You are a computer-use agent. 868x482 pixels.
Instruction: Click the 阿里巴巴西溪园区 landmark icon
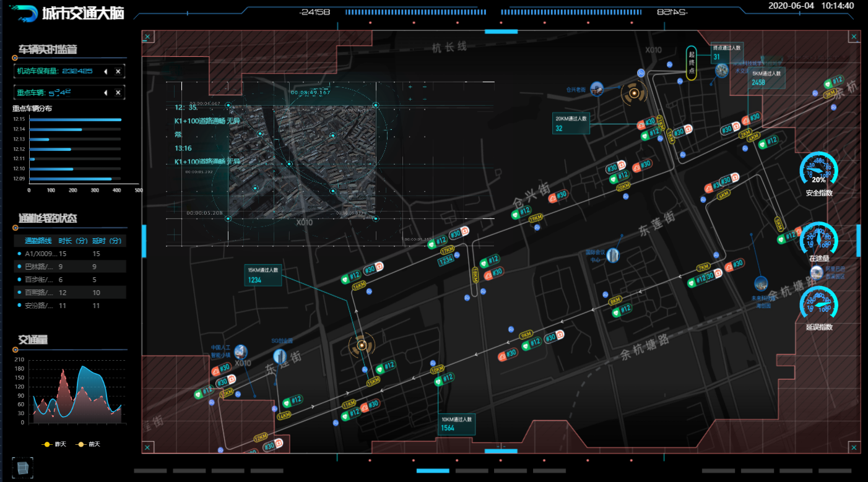coord(817,272)
